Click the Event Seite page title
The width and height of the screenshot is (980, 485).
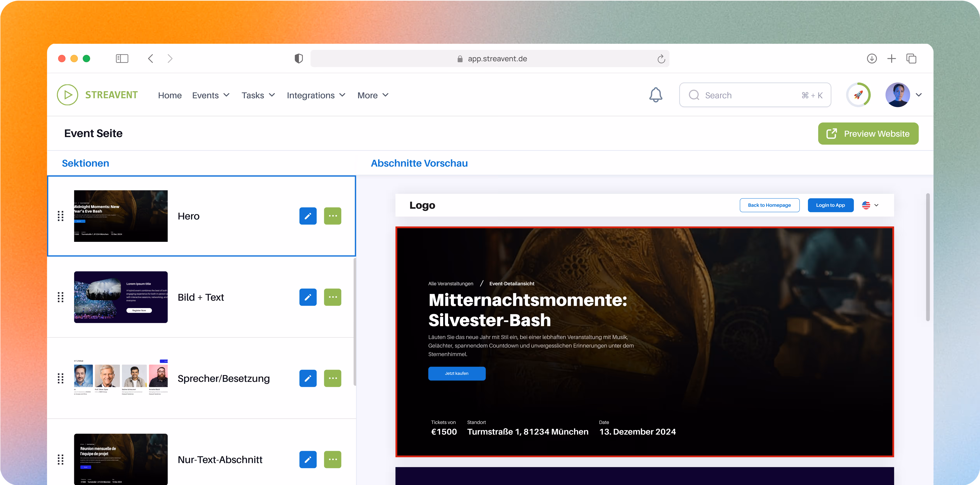tap(93, 133)
